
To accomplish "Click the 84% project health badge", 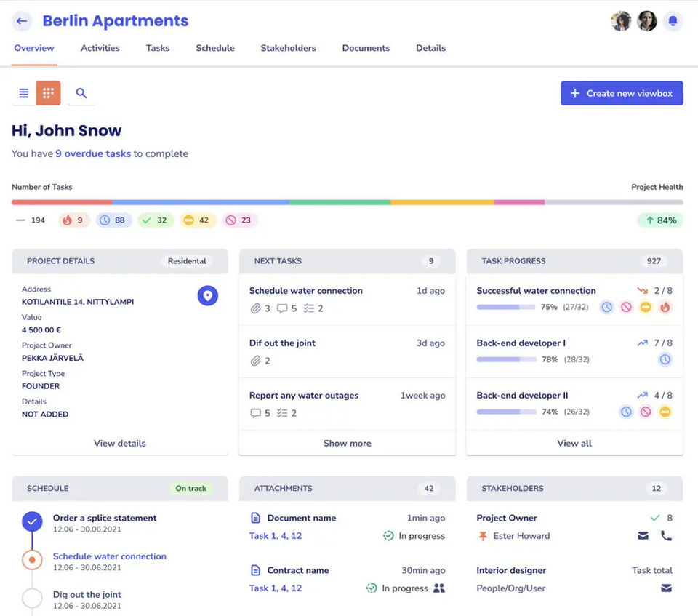I will [660, 220].
